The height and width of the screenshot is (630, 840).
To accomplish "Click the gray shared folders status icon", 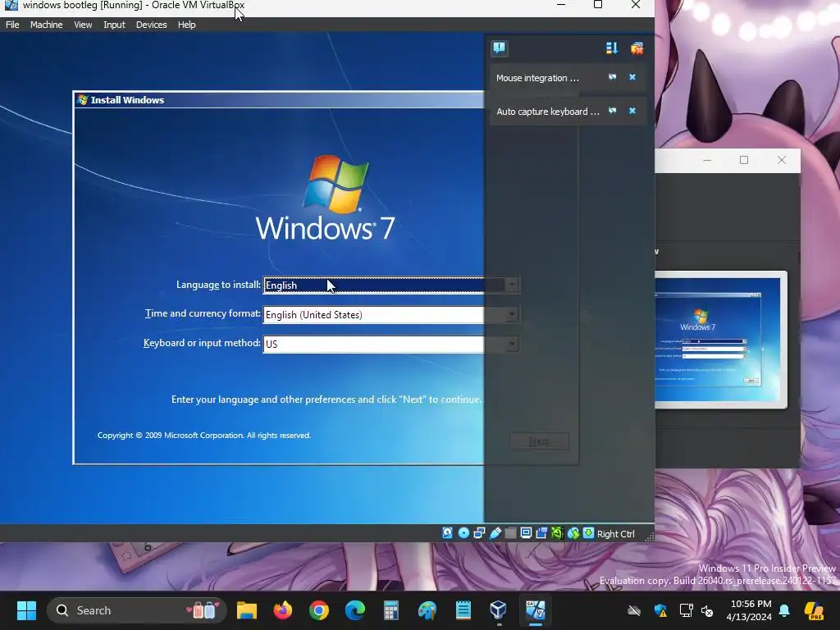I will coord(510,533).
